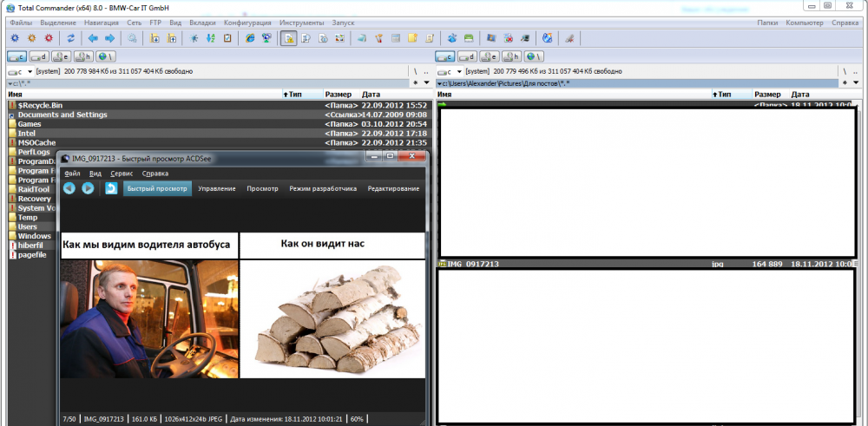Viewport: 868px width, 426px height.
Task: Click the blue back arrow in toolbar
Action: pos(93,38)
